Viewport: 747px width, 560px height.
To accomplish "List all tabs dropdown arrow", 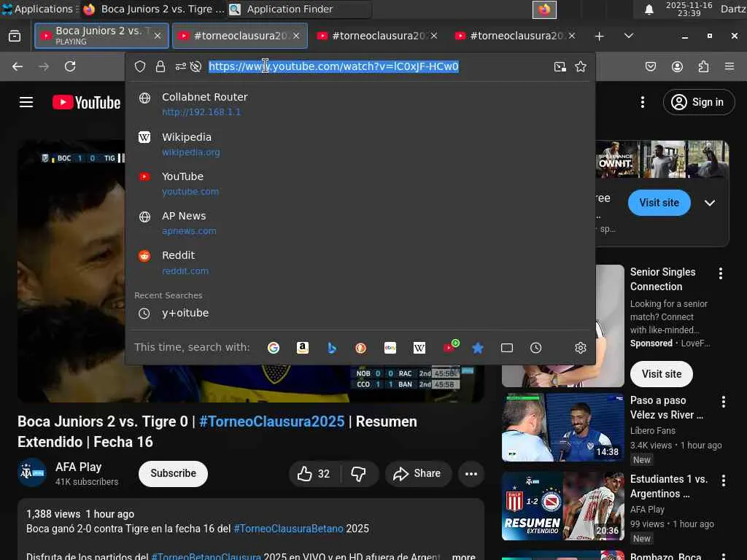I will (629, 36).
